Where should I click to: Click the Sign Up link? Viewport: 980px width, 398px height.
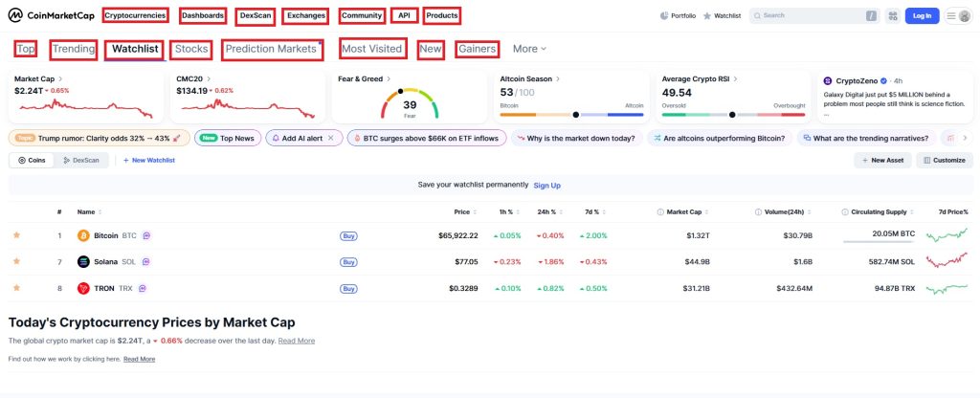(x=546, y=185)
